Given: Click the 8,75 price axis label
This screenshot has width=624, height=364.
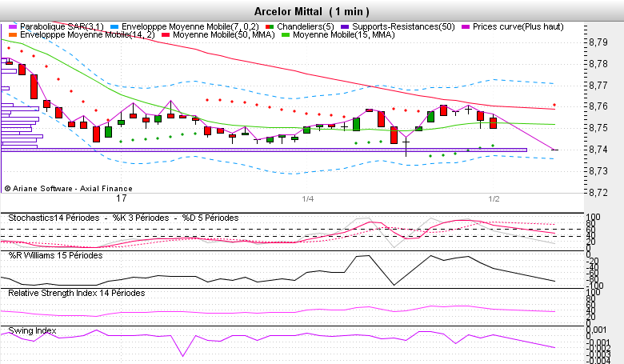Looking at the screenshot, I should click(598, 128).
